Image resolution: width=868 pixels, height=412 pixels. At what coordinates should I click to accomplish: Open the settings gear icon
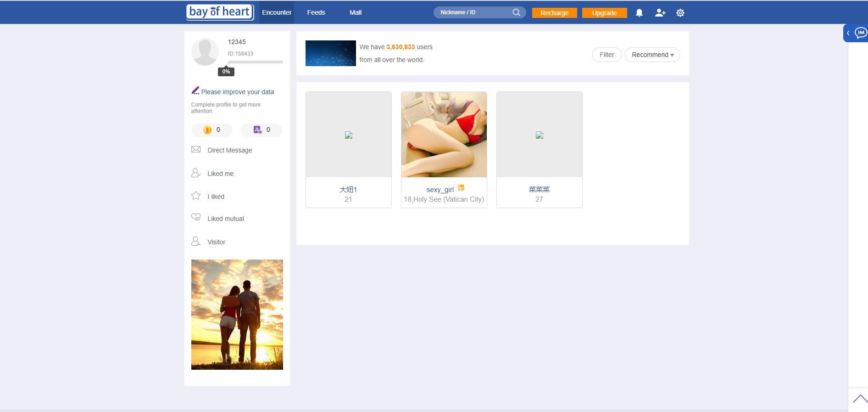click(x=680, y=13)
